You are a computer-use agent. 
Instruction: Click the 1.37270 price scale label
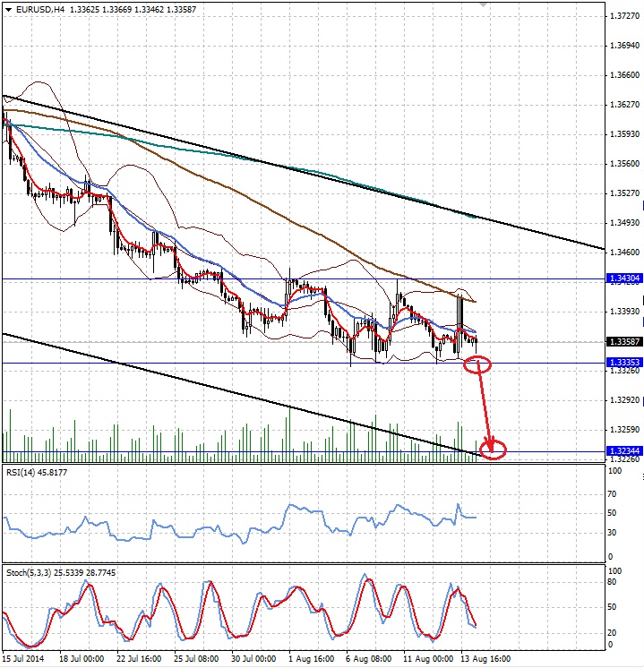pos(624,16)
